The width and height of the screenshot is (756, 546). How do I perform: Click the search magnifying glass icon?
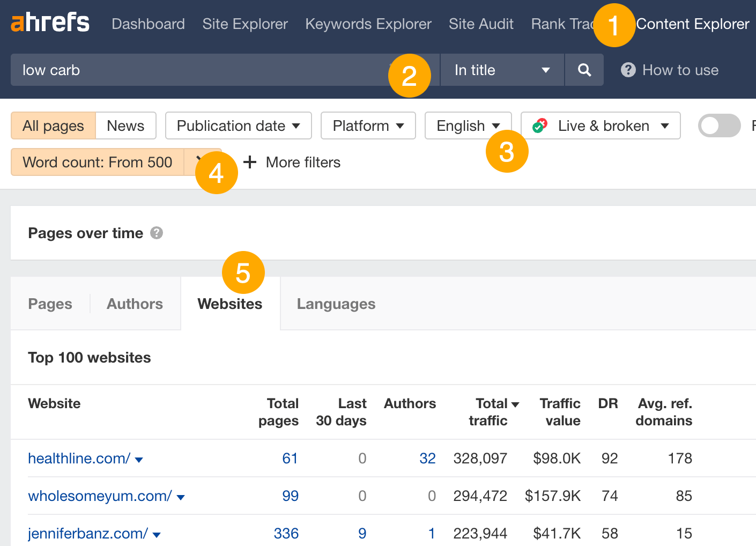[584, 70]
